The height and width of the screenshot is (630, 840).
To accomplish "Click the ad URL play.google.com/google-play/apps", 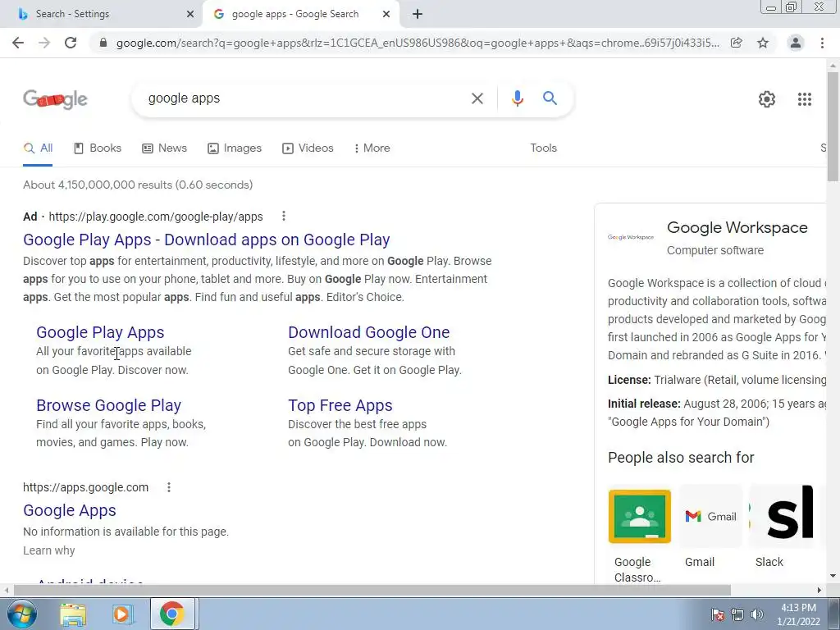I will [156, 217].
